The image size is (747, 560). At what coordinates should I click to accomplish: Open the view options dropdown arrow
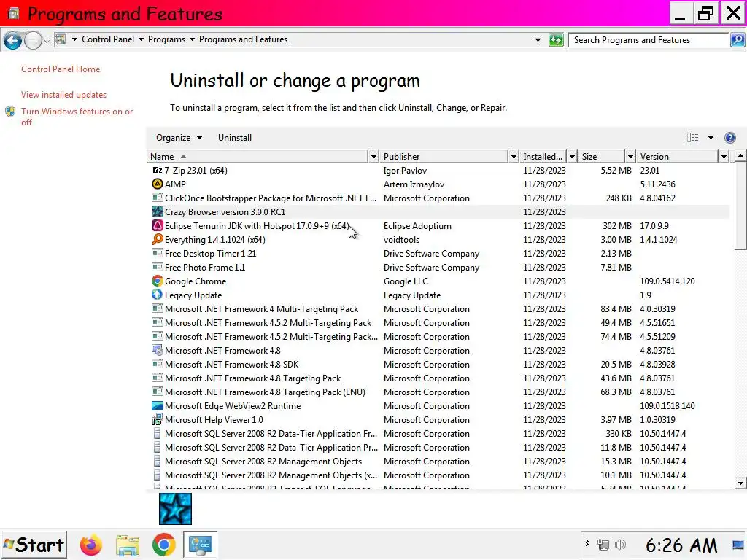click(711, 138)
